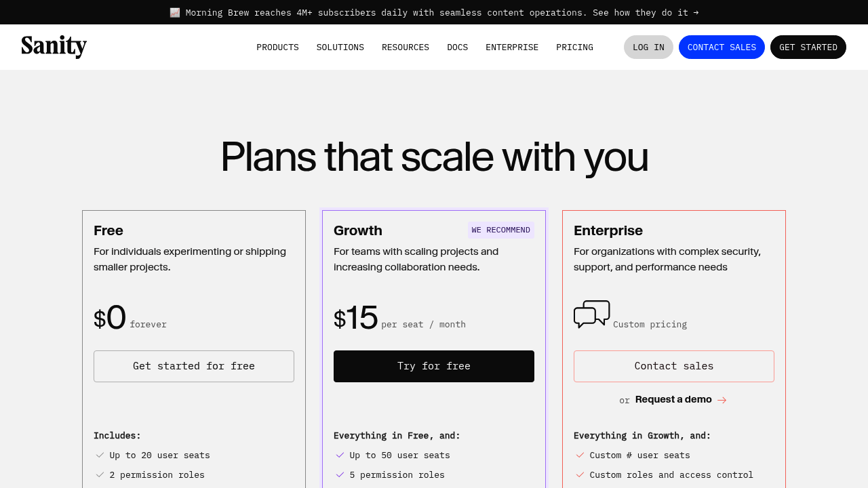Click the chart emoji in announcement banner

pyautogui.click(x=175, y=12)
